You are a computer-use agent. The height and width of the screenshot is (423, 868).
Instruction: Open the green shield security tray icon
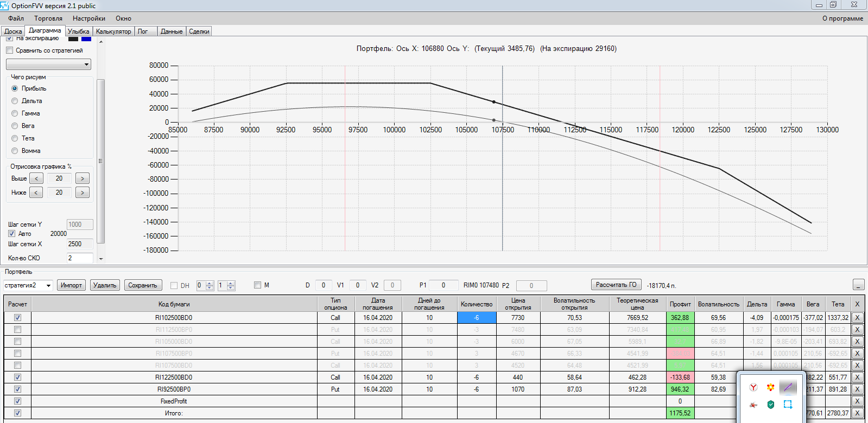coord(770,405)
